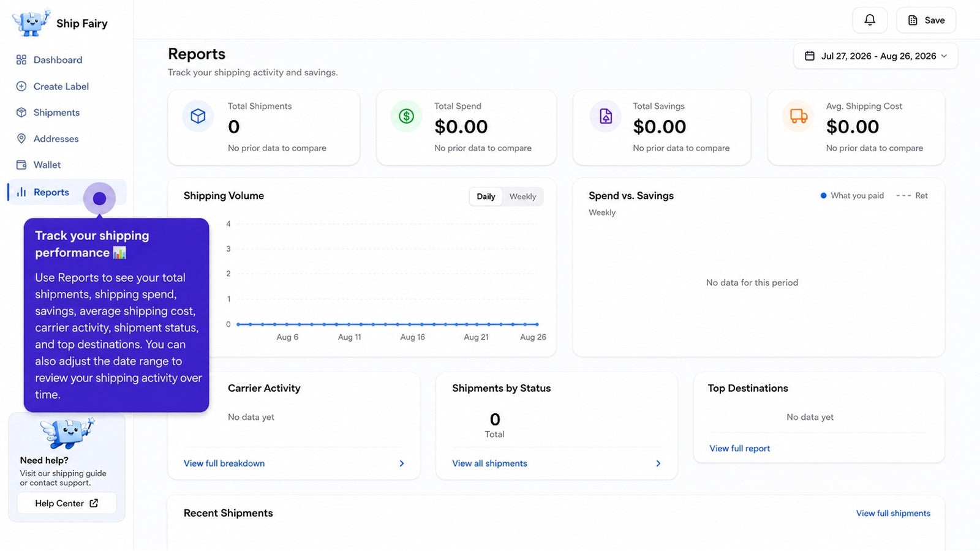Click the notification bell icon
Viewport: 980px width, 551px height.
pyautogui.click(x=869, y=20)
